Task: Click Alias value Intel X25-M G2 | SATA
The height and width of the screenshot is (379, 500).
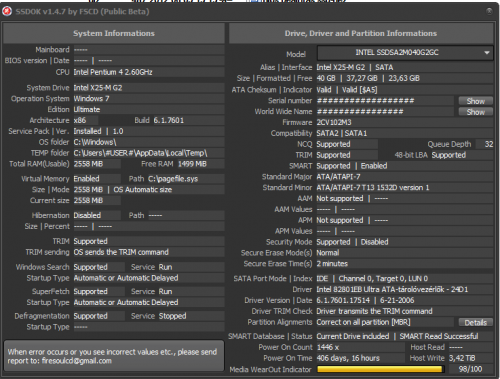Action: [x=355, y=67]
